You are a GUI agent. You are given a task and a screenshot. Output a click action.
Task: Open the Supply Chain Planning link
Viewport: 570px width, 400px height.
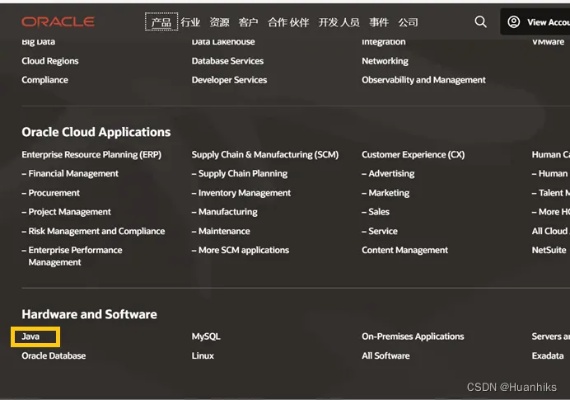[x=243, y=174]
